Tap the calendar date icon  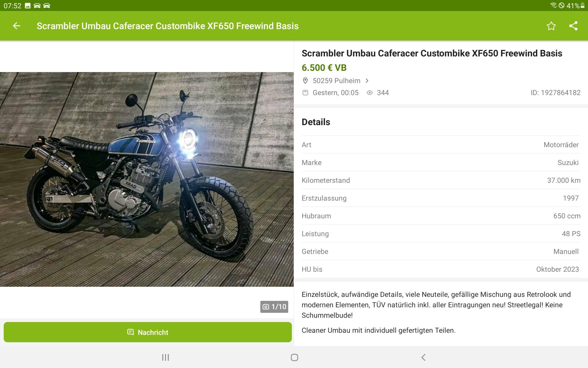tap(305, 93)
